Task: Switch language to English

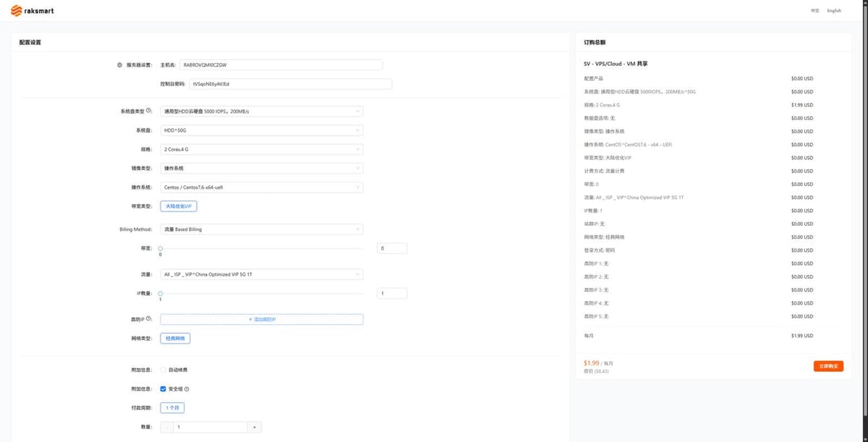Action: coord(834,11)
